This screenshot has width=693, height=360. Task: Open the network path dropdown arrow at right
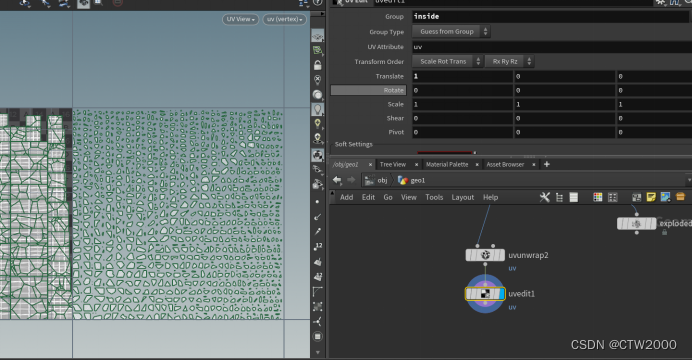689,180
